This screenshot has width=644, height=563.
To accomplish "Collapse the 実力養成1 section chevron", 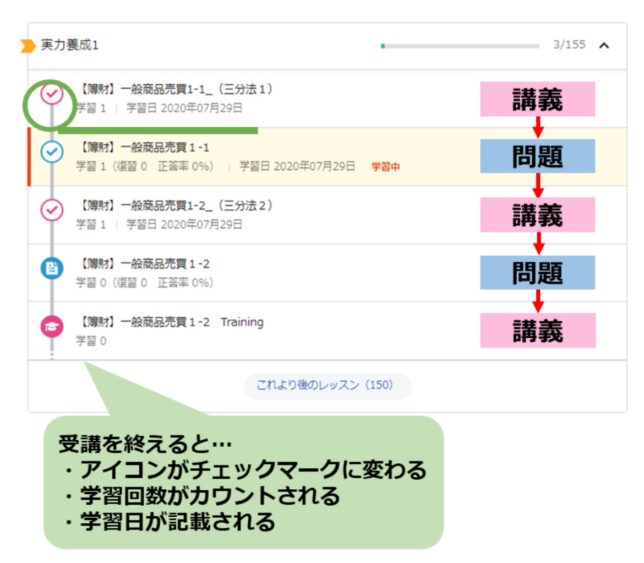I will pos(603,46).
